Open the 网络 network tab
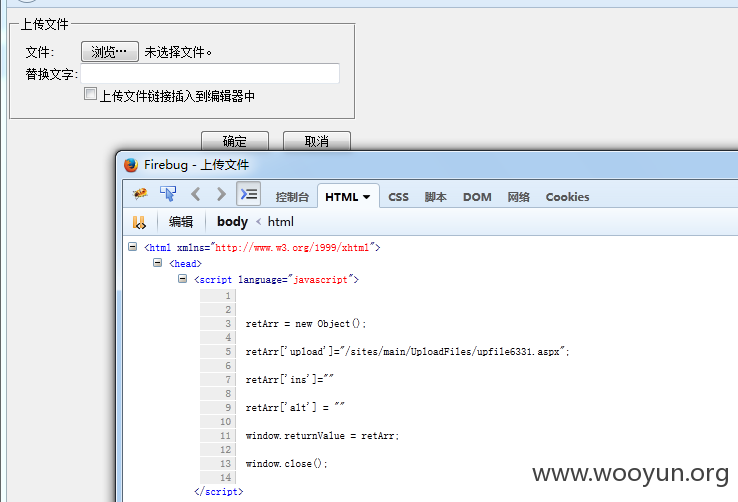 tap(518, 197)
